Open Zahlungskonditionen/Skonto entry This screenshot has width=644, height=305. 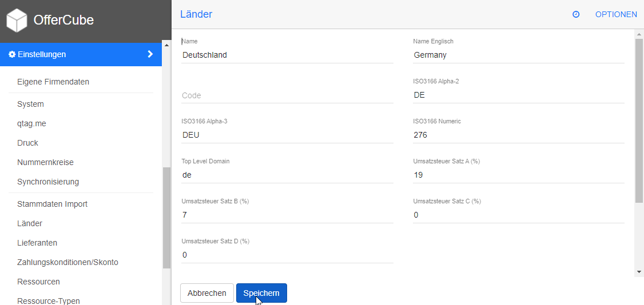click(x=67, y=262)
